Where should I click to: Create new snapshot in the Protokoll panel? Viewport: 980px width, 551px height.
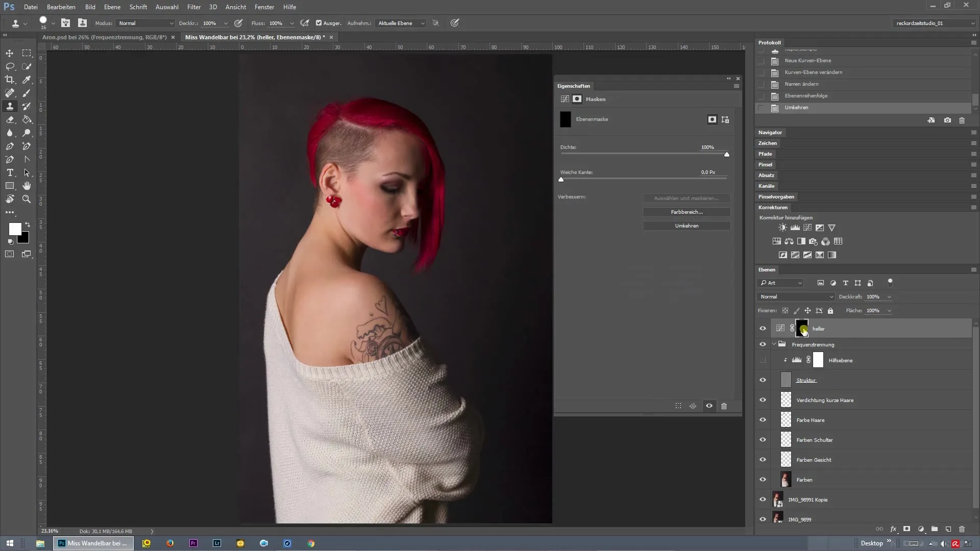point(947,120)
